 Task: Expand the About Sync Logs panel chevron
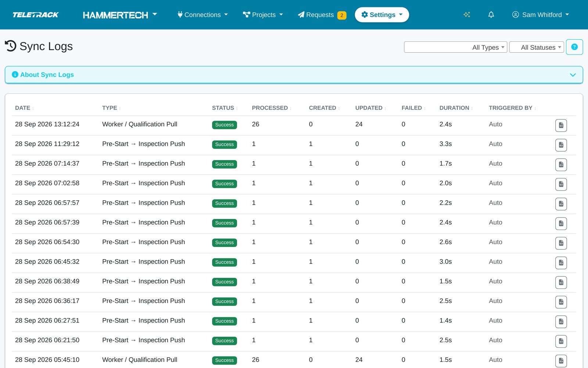[x=573, y=75]
